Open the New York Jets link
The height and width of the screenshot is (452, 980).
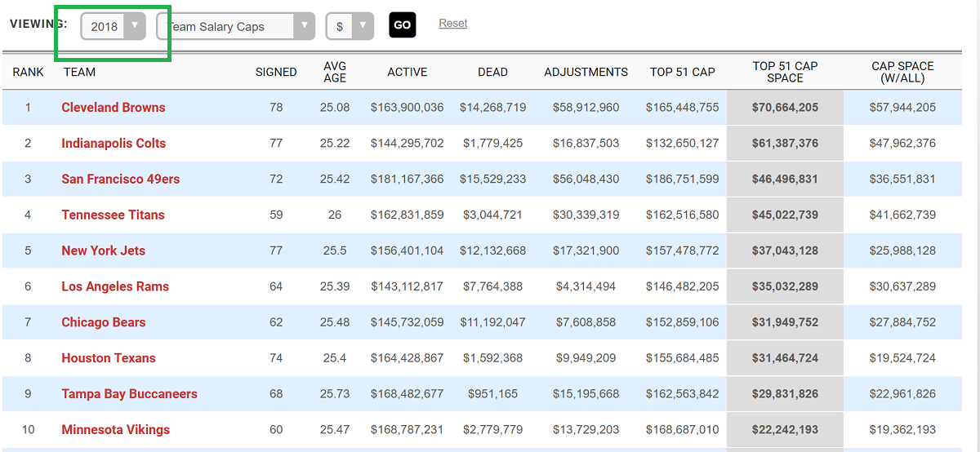(x=103, y=251)
